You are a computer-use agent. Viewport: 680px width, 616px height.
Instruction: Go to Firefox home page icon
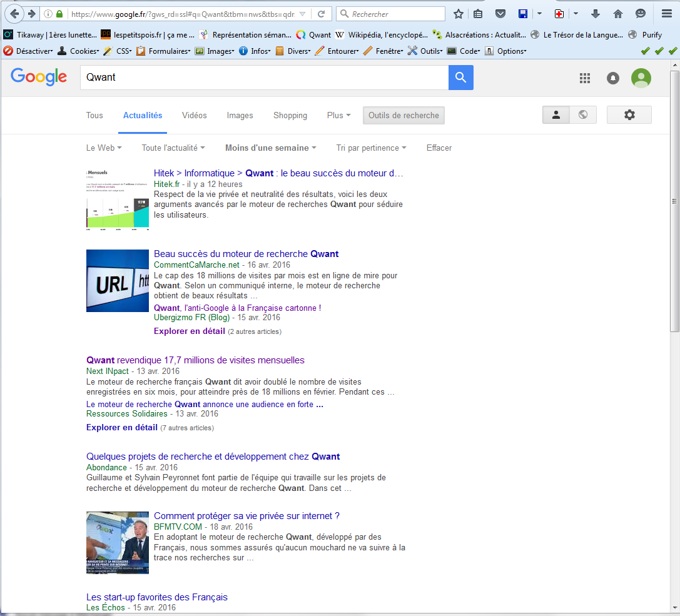coord(618,14)
